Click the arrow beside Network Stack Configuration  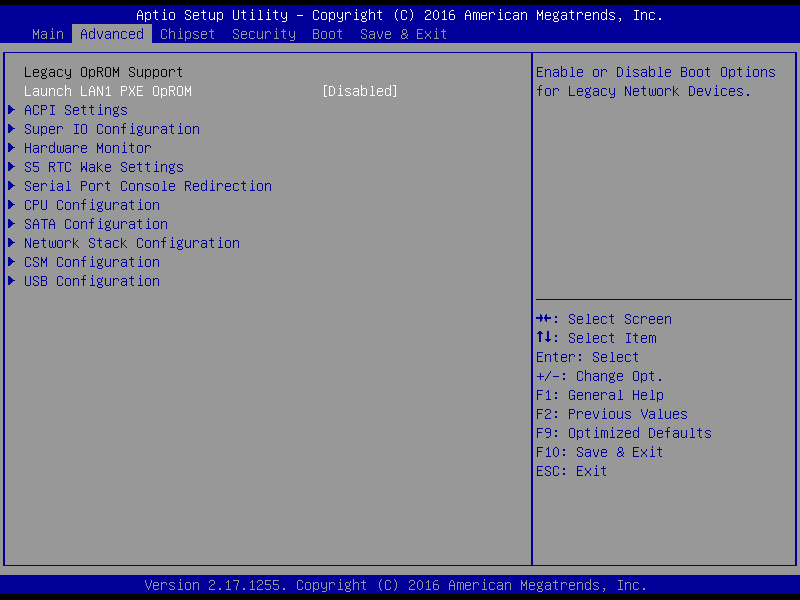point(12,243)
